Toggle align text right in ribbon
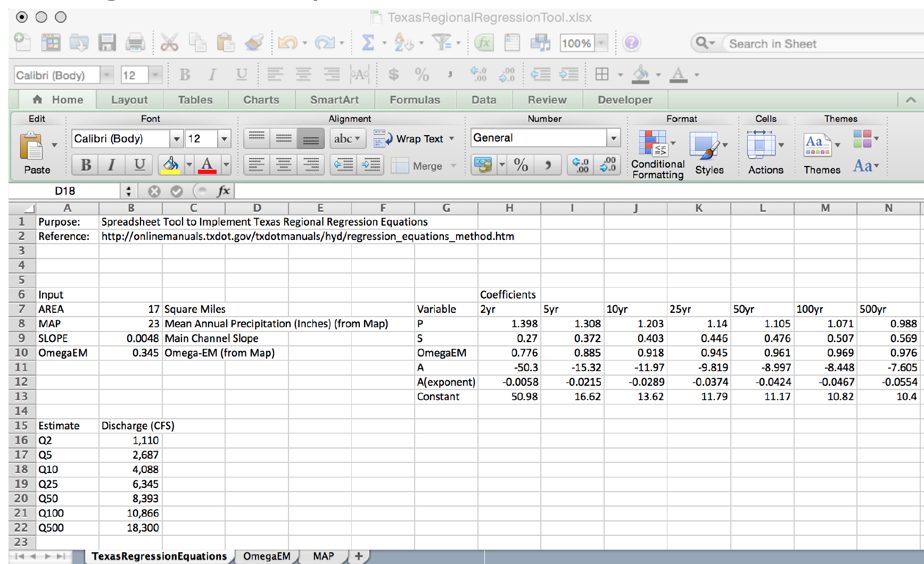 [311, 165]
